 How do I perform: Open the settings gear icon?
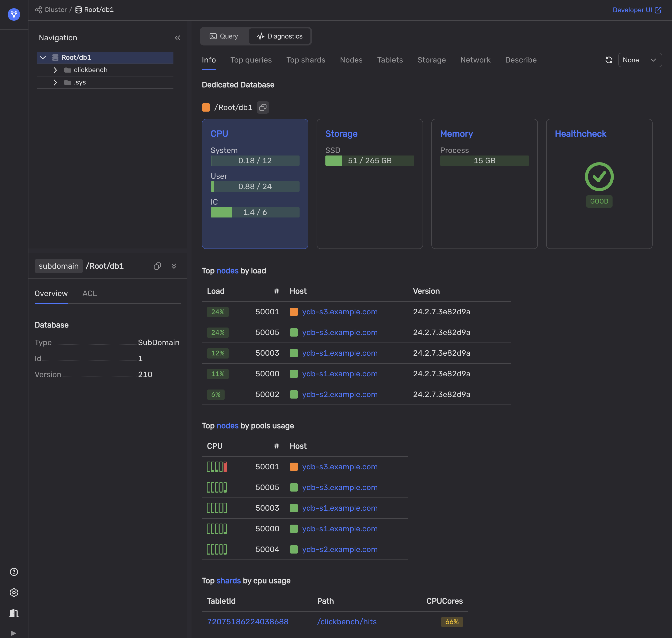14,593
